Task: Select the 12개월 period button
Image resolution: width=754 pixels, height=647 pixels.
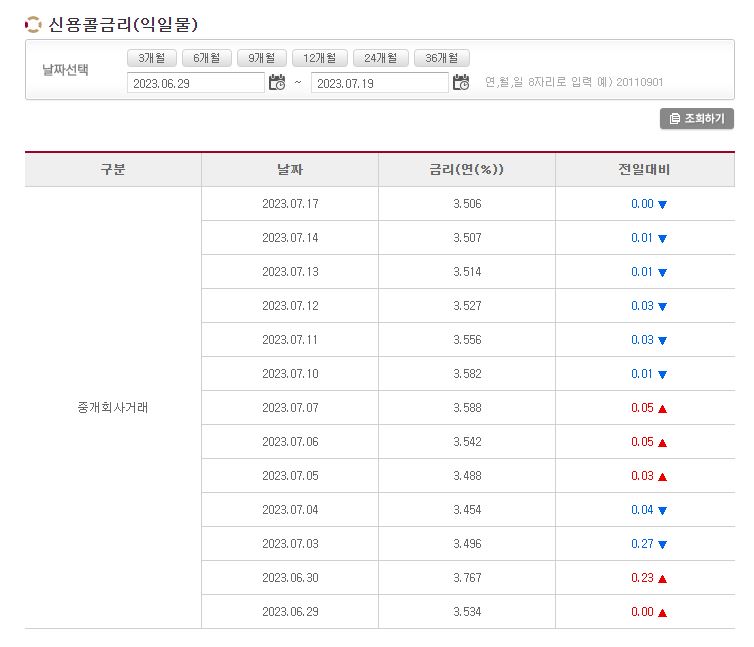Action: point(320,58)
